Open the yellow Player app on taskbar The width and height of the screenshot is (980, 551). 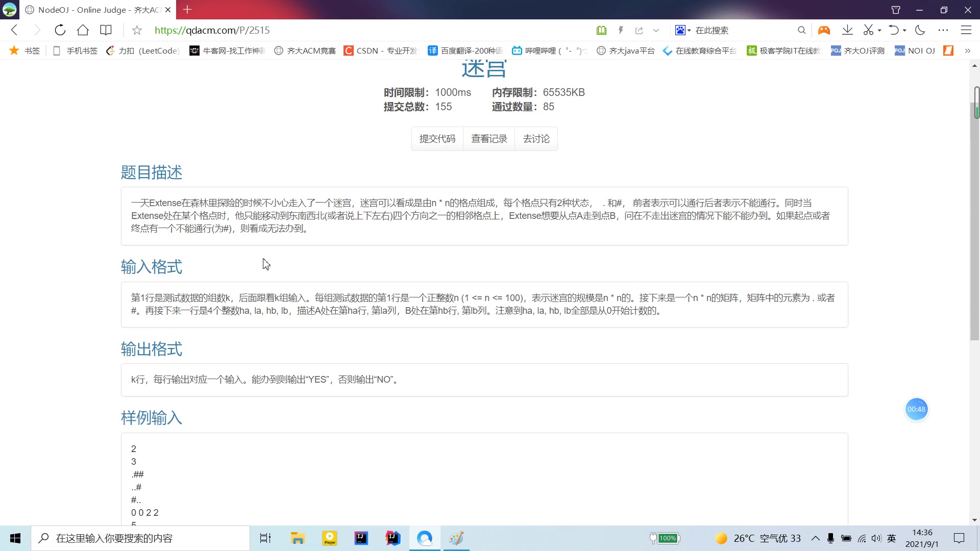(330, 538)
